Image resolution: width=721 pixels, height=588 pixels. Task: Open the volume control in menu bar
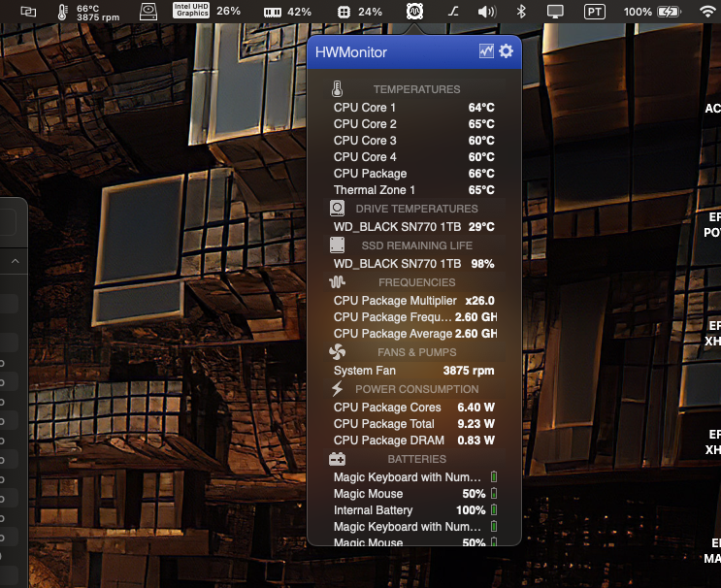[487, 12]
